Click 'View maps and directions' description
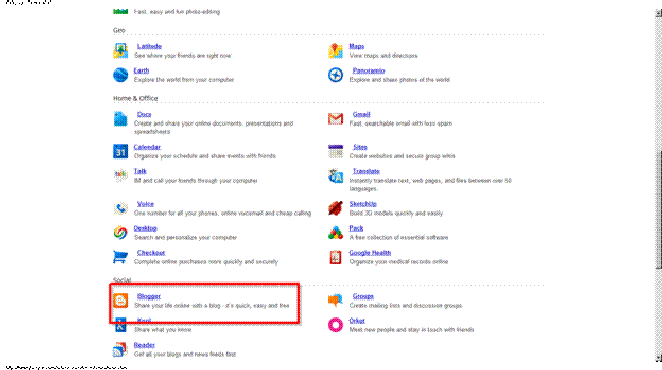 tap(383, 55)
